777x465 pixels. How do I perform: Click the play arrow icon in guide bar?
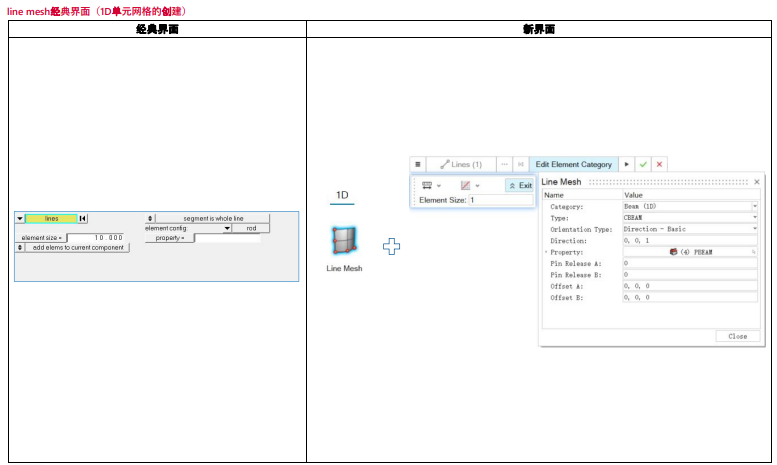pyautogui.click(x=627, y=164)
